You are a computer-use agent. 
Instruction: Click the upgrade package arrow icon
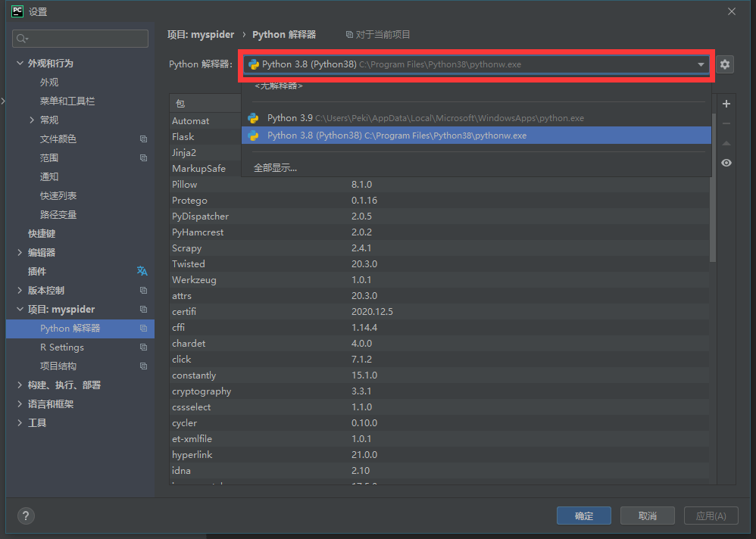coord(726,143)
